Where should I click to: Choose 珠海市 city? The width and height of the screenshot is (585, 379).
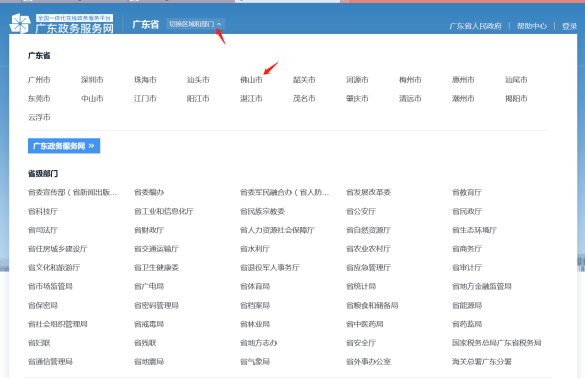click(145, 80)
